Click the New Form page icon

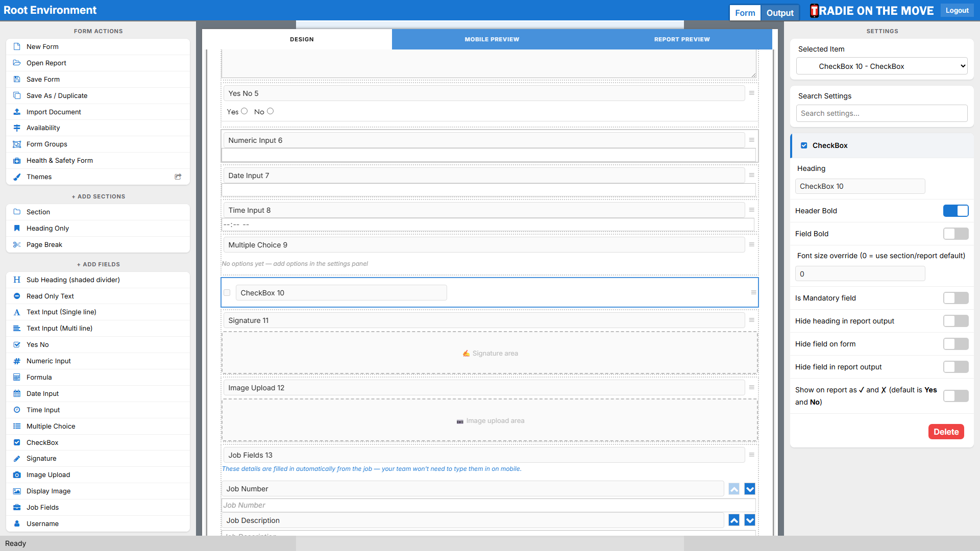17,46
